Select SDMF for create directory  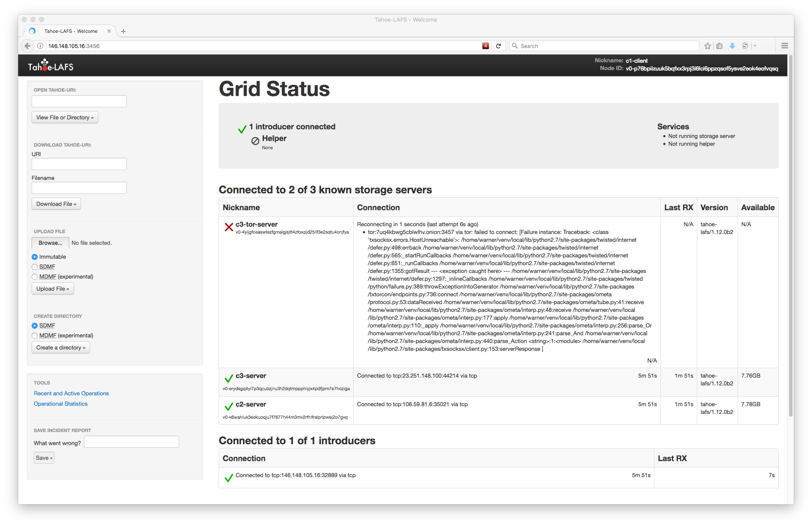(35, 326)
